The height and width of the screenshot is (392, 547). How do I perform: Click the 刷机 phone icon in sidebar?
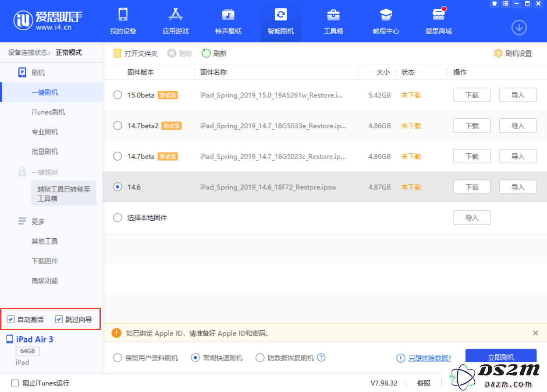(x=22, y=72)
